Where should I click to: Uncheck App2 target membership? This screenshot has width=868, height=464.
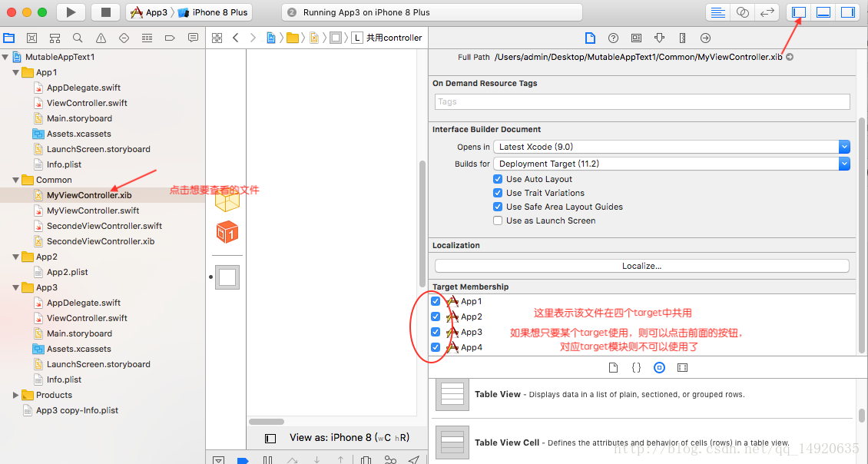436,317
